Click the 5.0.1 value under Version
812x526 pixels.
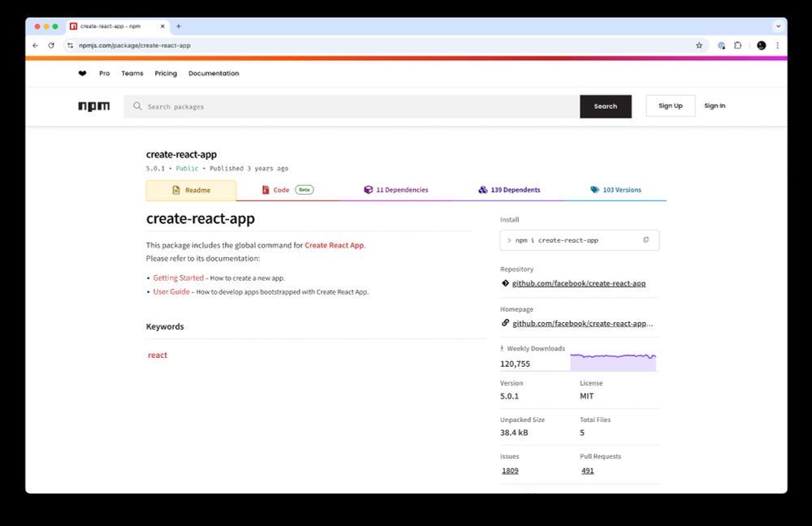509,395
